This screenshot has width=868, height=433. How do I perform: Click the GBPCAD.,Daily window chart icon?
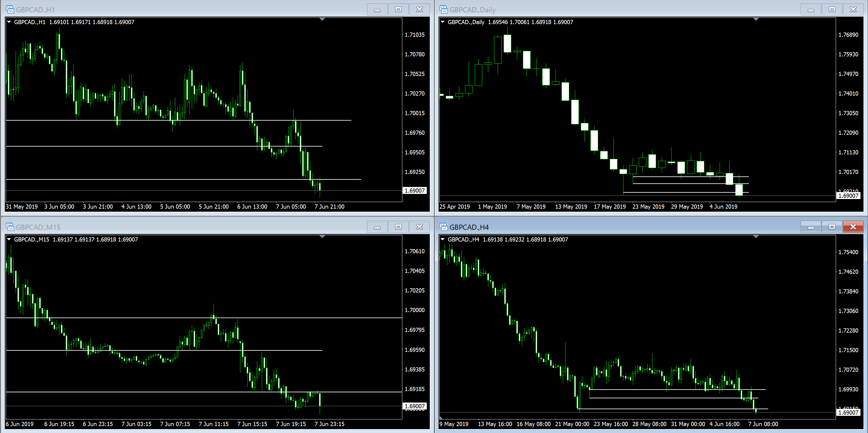[x=443, y=9]
